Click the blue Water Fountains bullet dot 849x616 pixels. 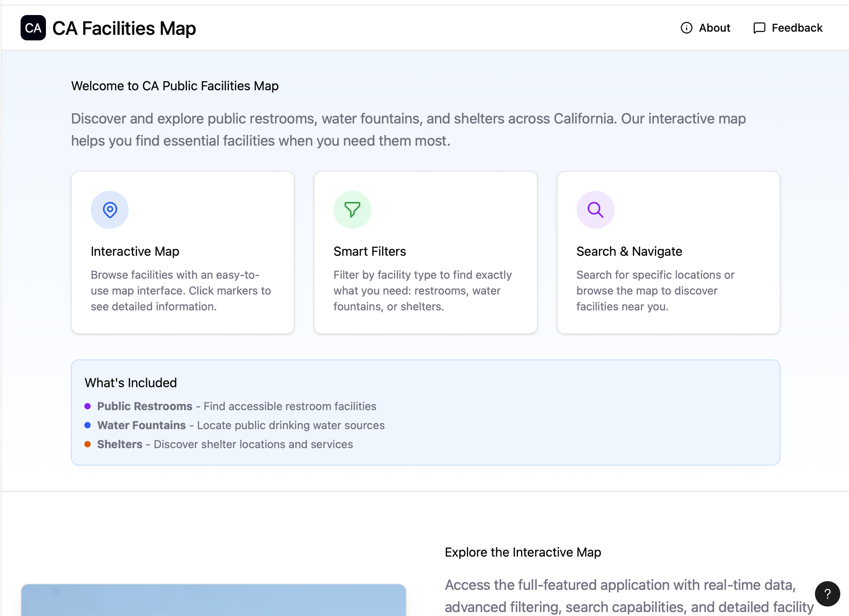click(x=88, y=425)
